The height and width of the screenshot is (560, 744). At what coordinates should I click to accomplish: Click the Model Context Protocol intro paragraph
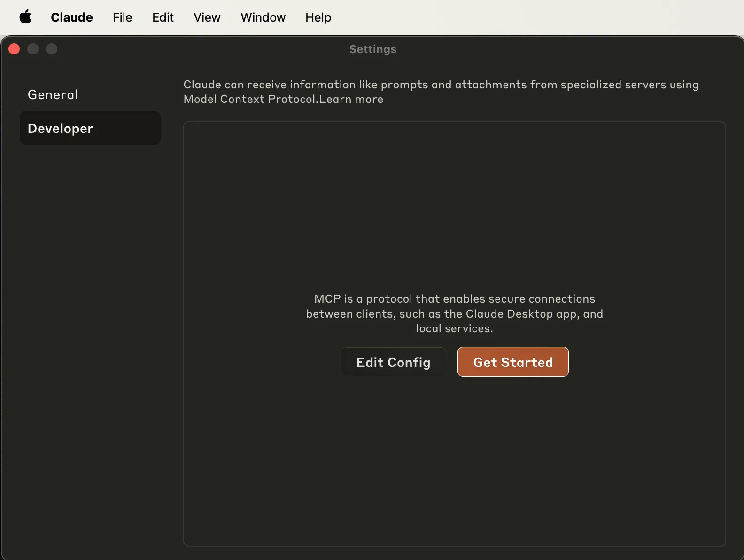point(441,92)
